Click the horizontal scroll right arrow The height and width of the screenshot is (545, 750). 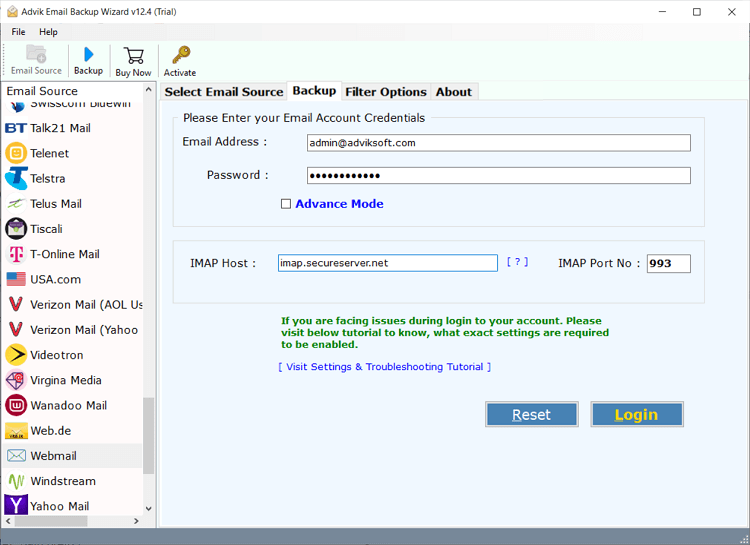click(x=136, y=521)
